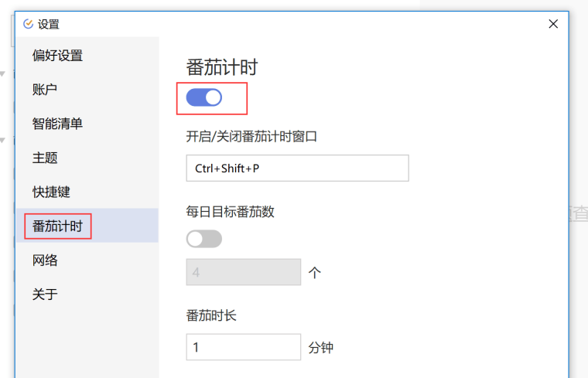Focus the 番茄时长 minutes input field
Screen dimensions: 588x378
click(x=243, y=347)
